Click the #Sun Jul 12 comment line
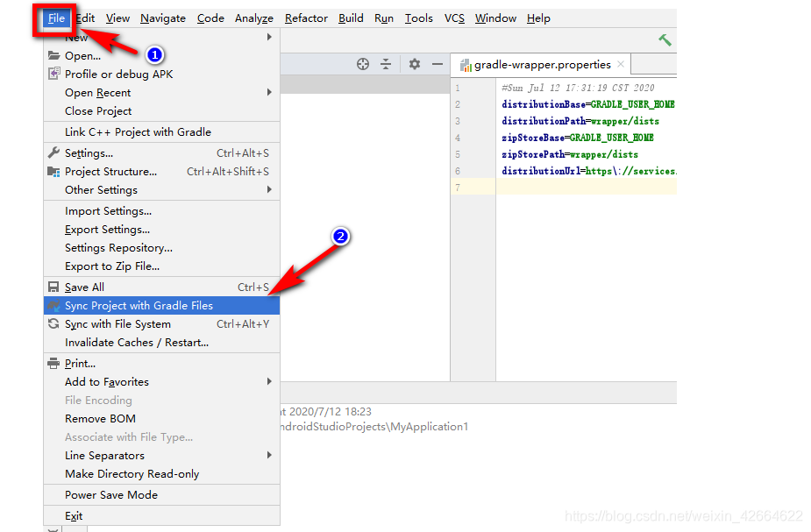This screenshot has width=811, height=532. (578, 88)
